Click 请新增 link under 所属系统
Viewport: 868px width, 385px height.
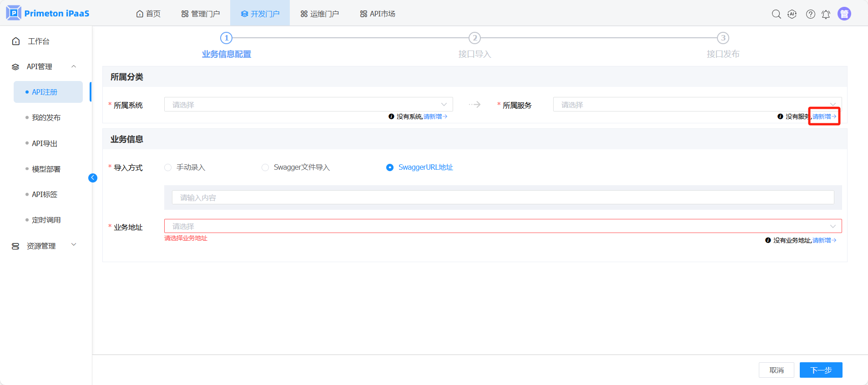435,117
